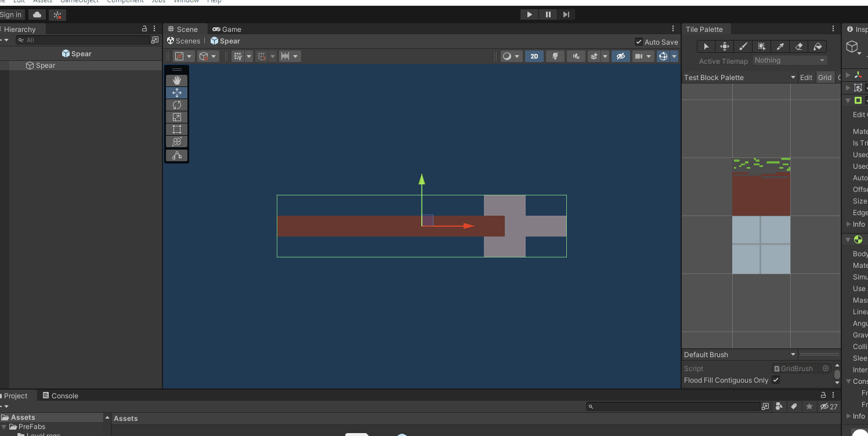Image resolution: width=868 pixels, height=436 pixels.
Task: Open the scene camera settings dropdown
Action: point(643,56)
